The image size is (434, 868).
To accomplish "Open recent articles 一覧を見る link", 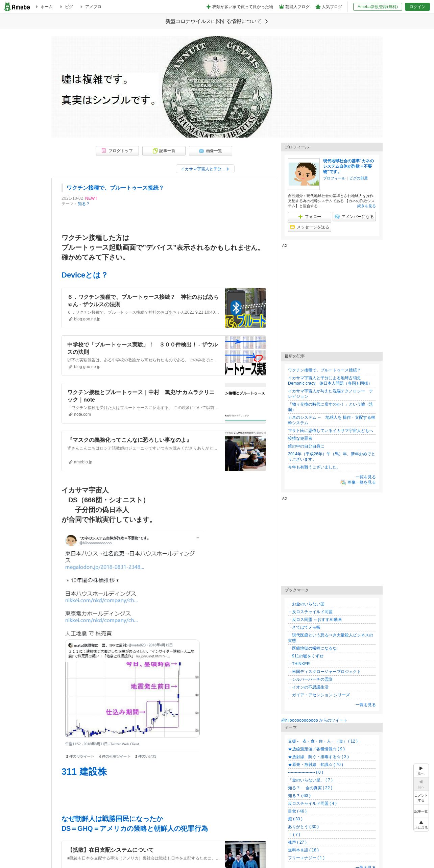I will [x=365, y=477].
